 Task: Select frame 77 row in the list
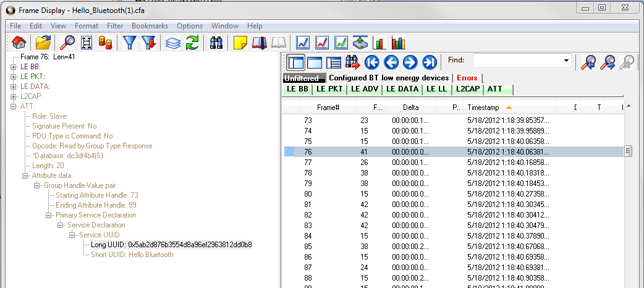coord(453,163)
